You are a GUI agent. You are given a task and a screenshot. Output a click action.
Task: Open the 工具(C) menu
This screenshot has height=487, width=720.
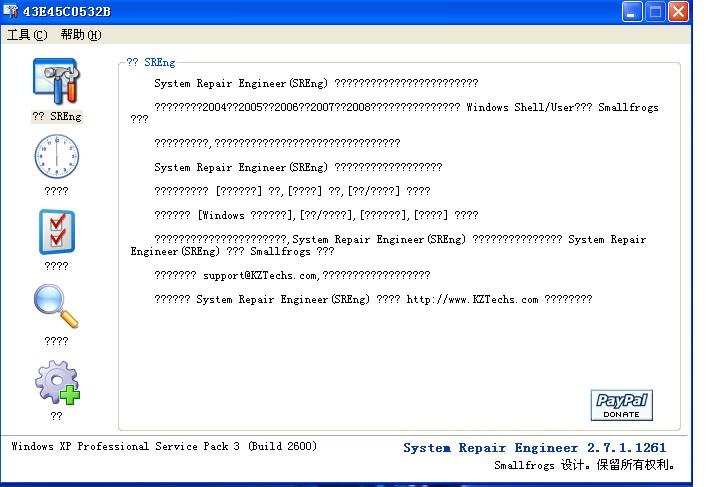pos(27,35)
